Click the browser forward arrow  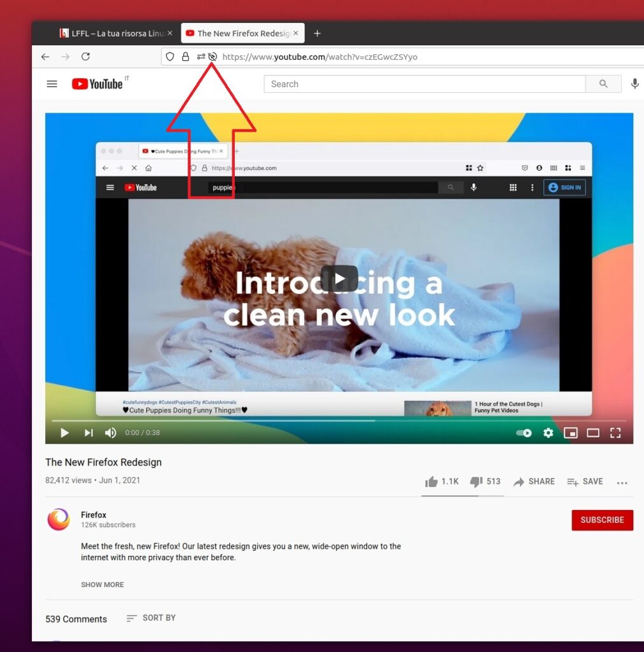[x=66, y=57]
